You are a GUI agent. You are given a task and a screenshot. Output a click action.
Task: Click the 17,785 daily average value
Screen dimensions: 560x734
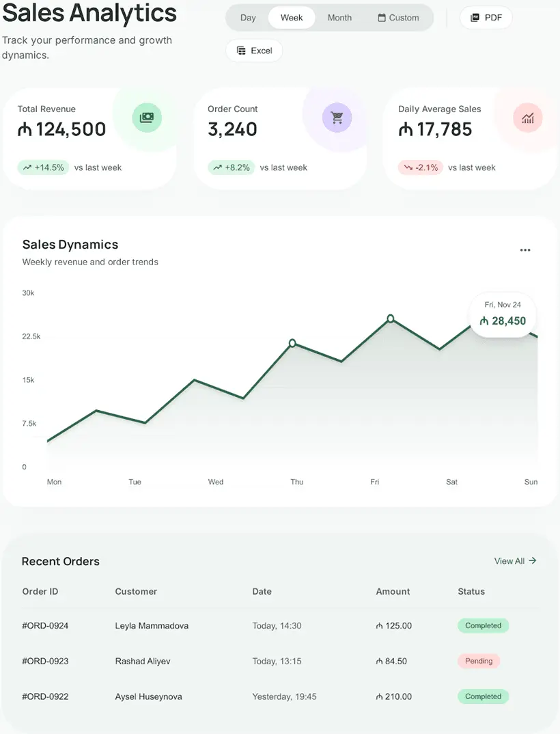(x=435, y=130)
